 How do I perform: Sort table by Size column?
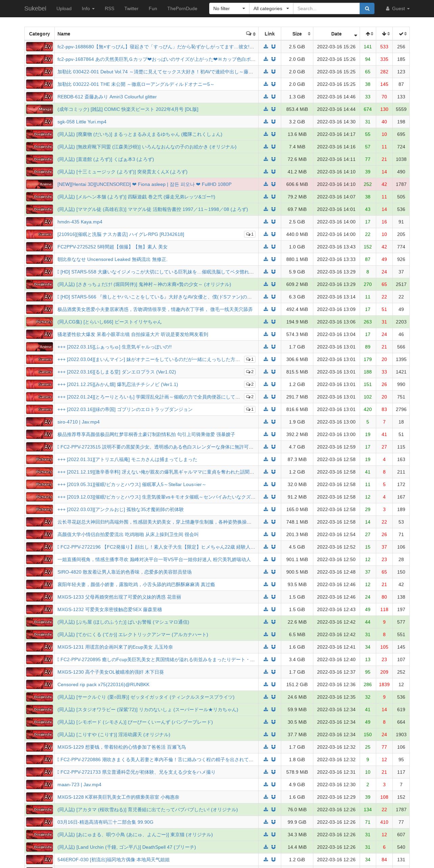click(x=297, y=34)
